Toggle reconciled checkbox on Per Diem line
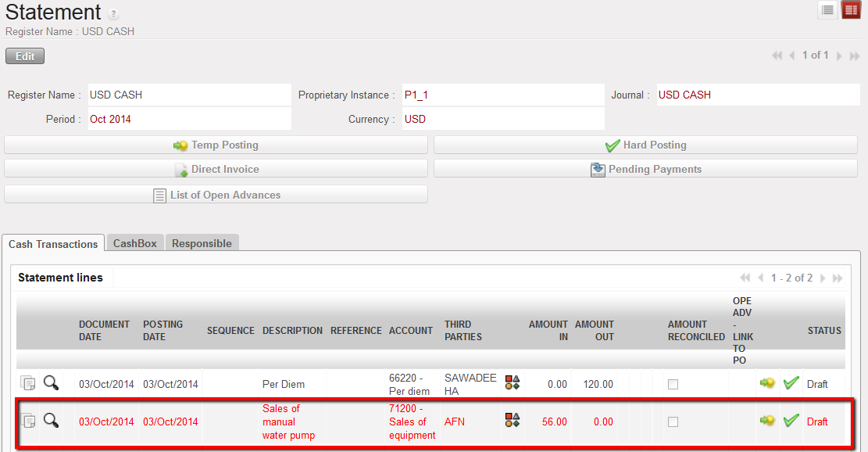This screenshot has width=868, height=452. (673, 384)
